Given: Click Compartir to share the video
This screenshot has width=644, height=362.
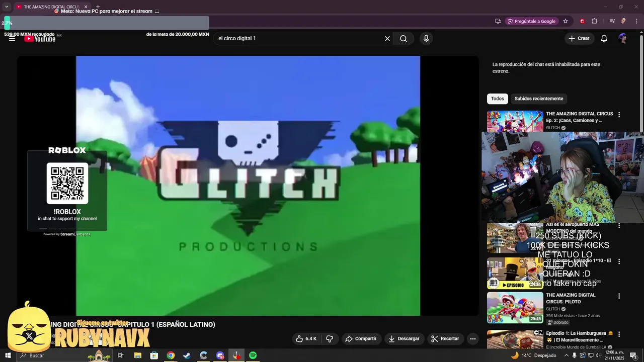Looking at the screenshot, I should click(x=361, y=339).
